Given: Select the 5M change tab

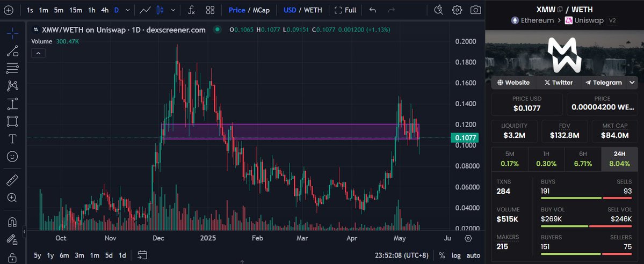Looking at the screenshot, I should (510, 159).
